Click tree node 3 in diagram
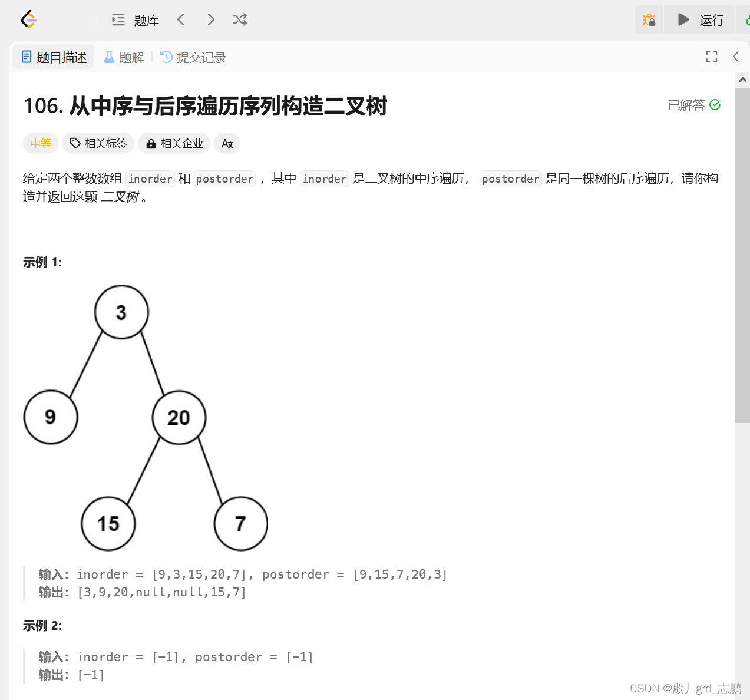This screenshot has height=700, width=750. (x=121, y=312)
